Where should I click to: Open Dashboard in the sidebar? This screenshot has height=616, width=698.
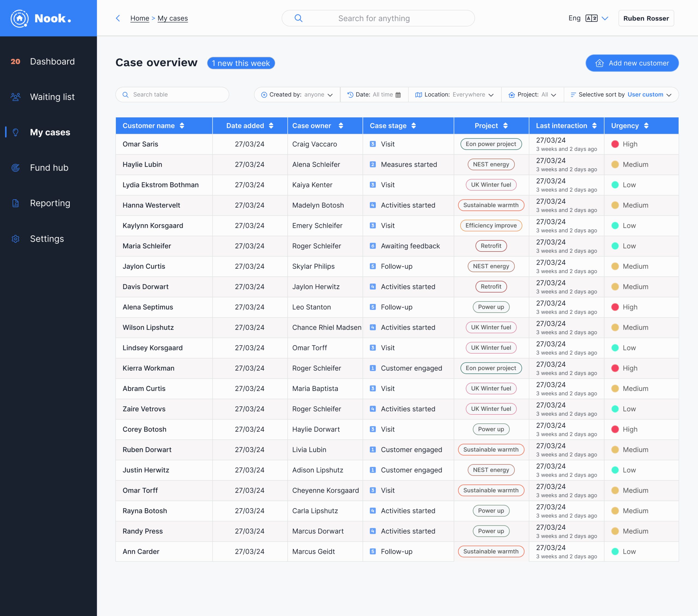tap(52, 61)
